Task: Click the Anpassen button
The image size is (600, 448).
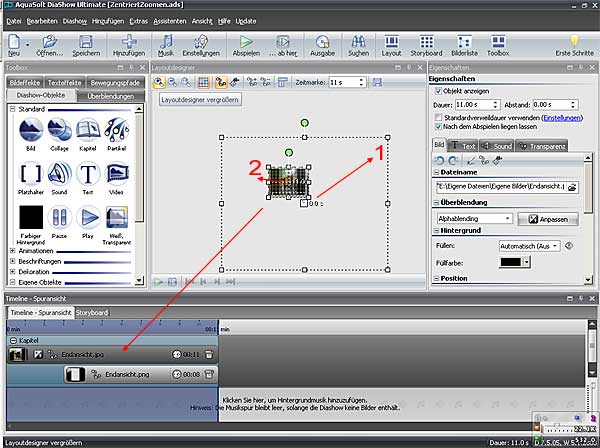Action: [547, 218]
